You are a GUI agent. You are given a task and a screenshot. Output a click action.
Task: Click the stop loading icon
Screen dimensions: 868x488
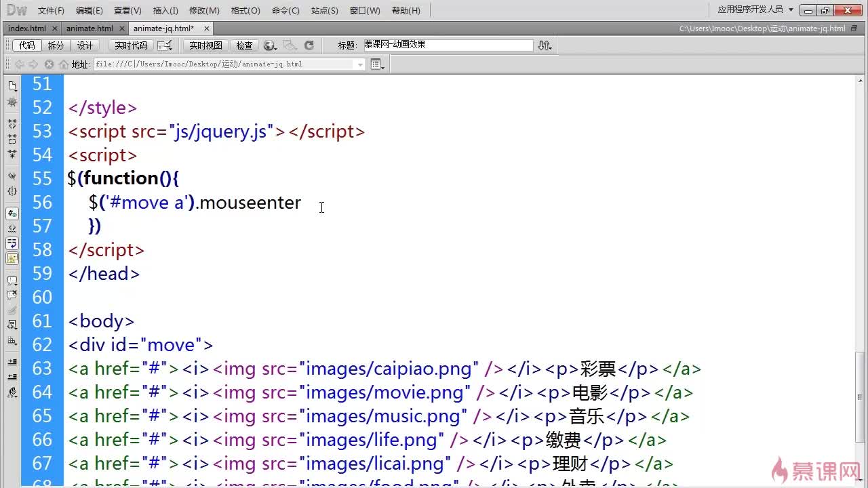click(49, 64)
